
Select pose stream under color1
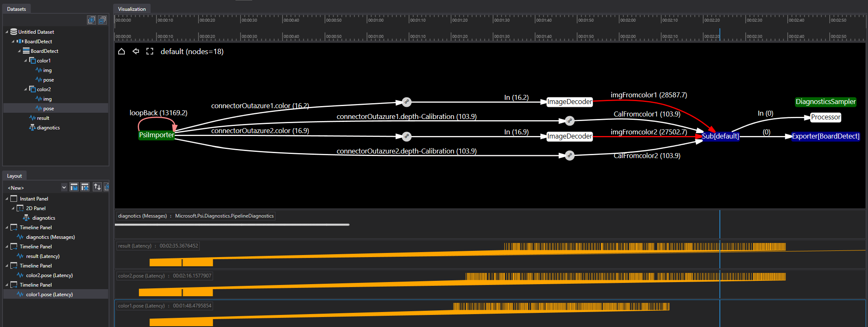(x=48, y=79)
